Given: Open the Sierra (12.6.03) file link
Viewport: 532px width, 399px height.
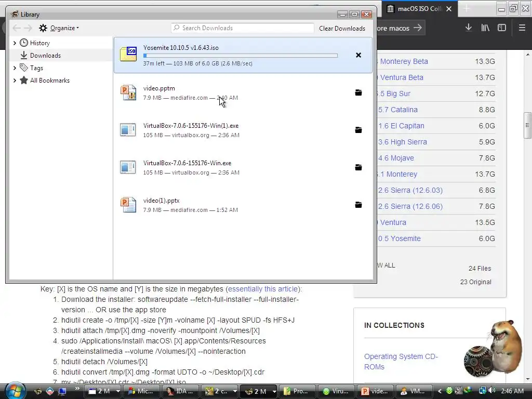Looking at the screenshot, I should [410, 190].
